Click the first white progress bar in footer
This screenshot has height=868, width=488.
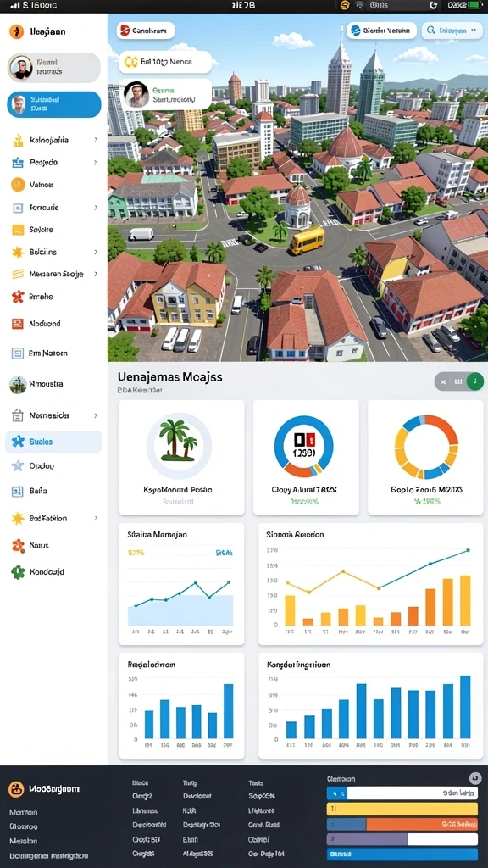pos(402,793)
